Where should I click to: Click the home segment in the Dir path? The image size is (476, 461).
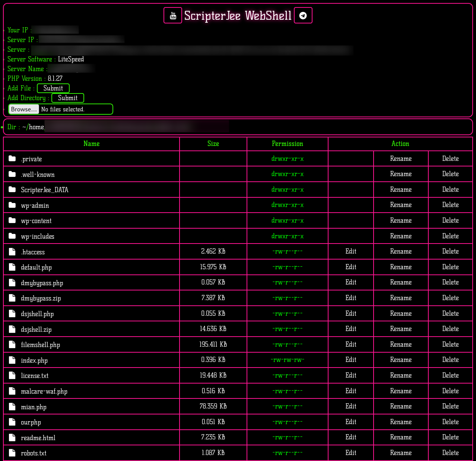37,127
